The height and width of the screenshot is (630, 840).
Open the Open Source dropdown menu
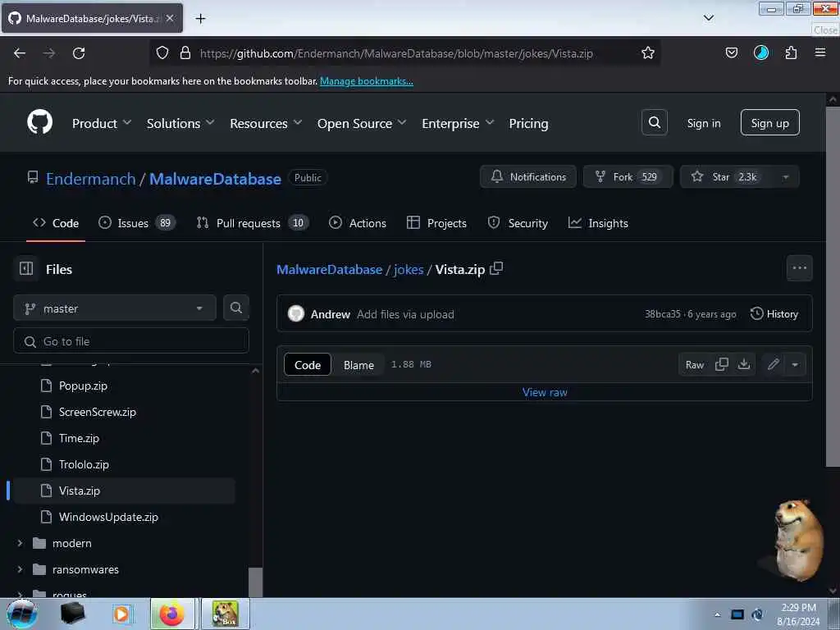362,123
